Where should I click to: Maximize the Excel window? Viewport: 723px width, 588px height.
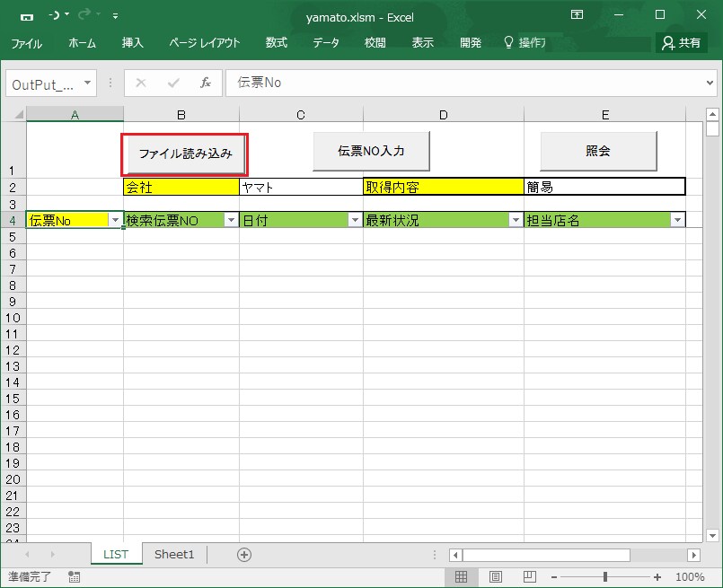click(x=660, y=14)
